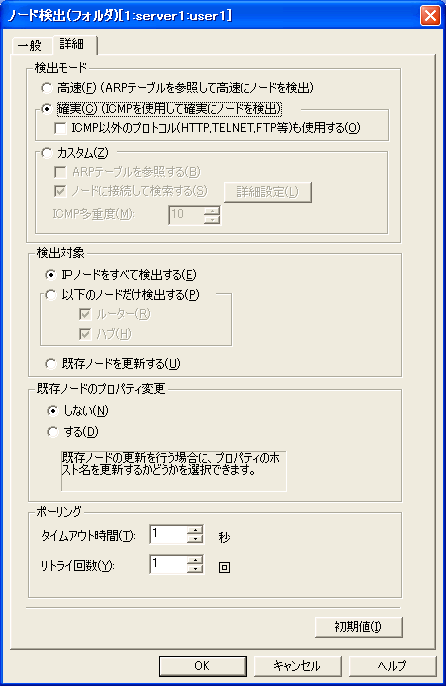Choose 以下のノードだけ検出する radio
The image size is (446, 686).
click(51, 295)
